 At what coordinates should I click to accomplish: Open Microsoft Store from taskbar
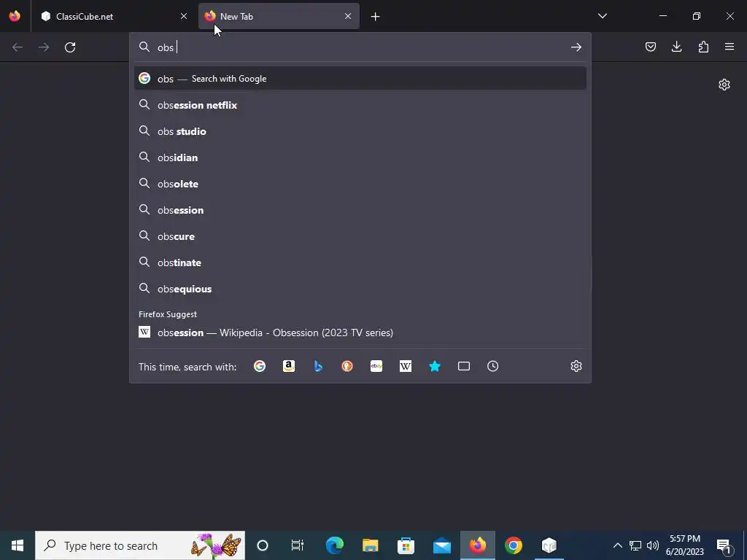pyautogui.click(x=406, y=545)
